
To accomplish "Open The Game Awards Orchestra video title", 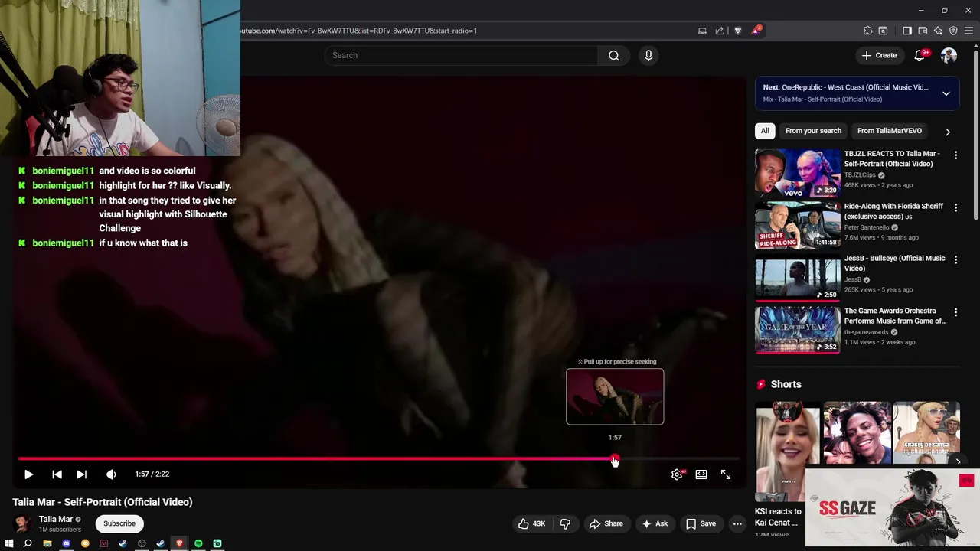I will coord(895,316).
